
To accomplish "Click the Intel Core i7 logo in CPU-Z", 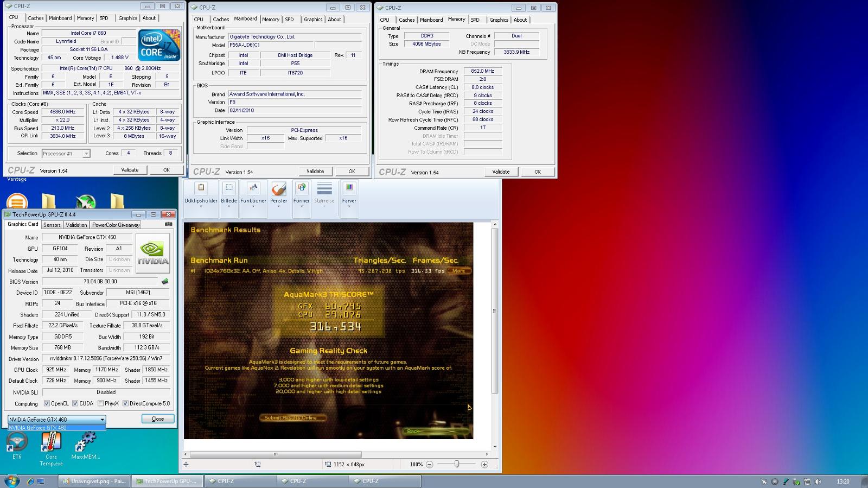I will (159, 45).
